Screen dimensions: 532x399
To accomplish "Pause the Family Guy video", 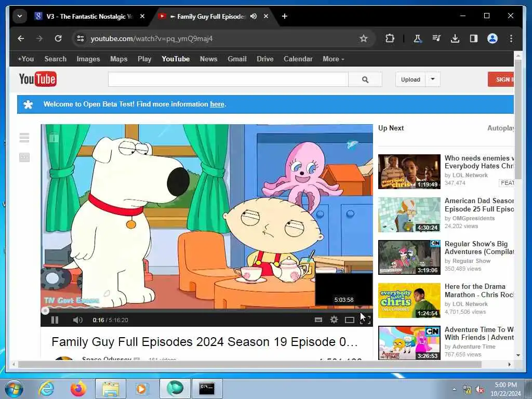I will tap(55, 320).
